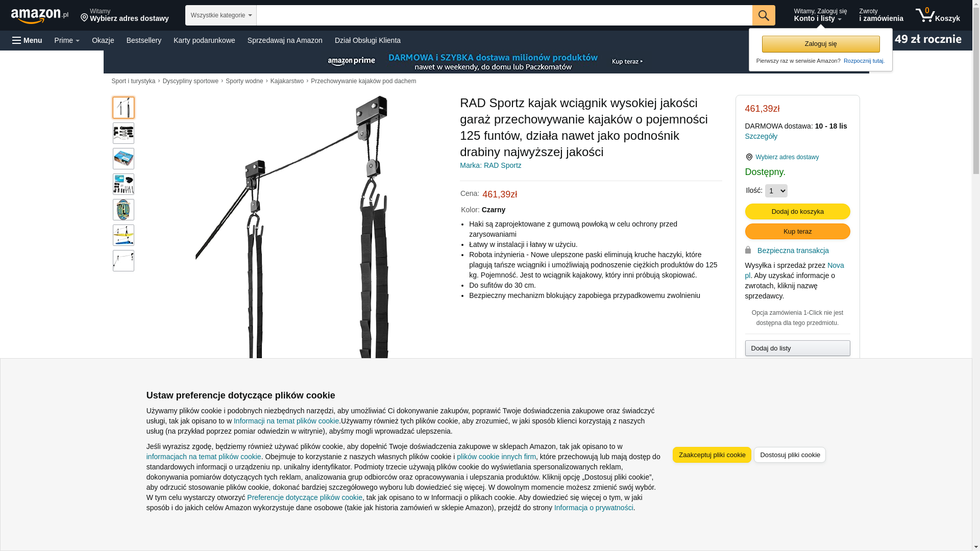This screenshot has width=980, height=551.
Task: Open the hamburger Menu icon
Action: (x=17, y=40)
